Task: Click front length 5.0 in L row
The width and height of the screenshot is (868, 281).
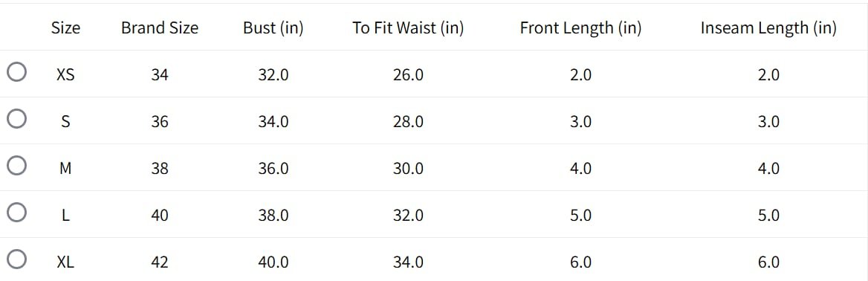Action: [x=580, y=215]
